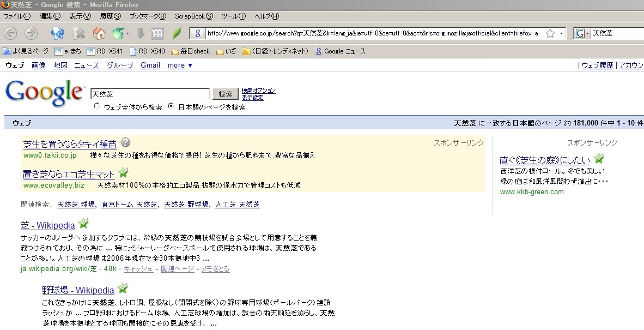Open the 野球場 - Wikipedia result link
Viewport: 644px width, 330px height.
click(x=78, y=290)
